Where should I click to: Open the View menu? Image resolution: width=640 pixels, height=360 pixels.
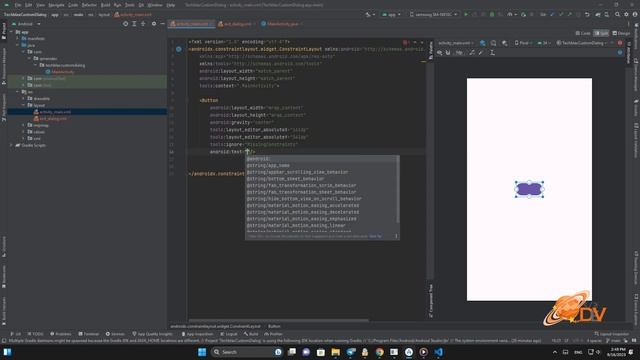[40, 5]
